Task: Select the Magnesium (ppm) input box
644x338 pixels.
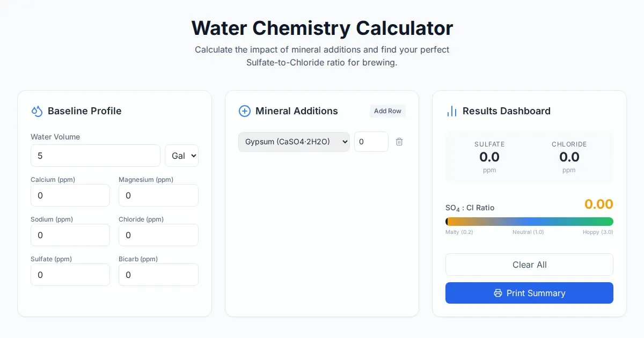Action: (x=158, y=195)
